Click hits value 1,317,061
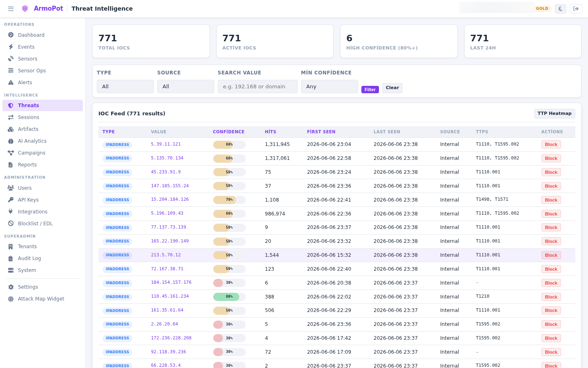 click(x=277, y=158)
